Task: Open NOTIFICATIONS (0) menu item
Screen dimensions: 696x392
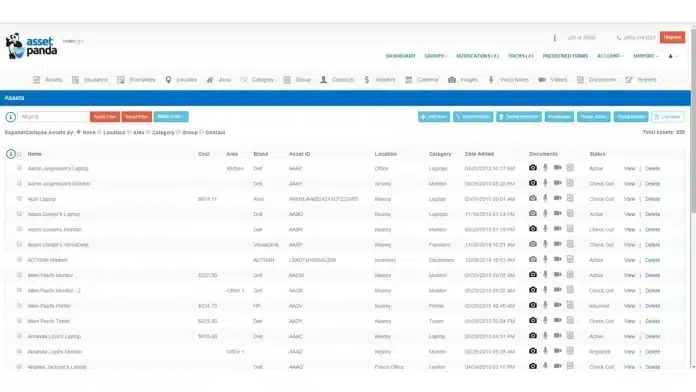Action: click(x=478, y=56)
